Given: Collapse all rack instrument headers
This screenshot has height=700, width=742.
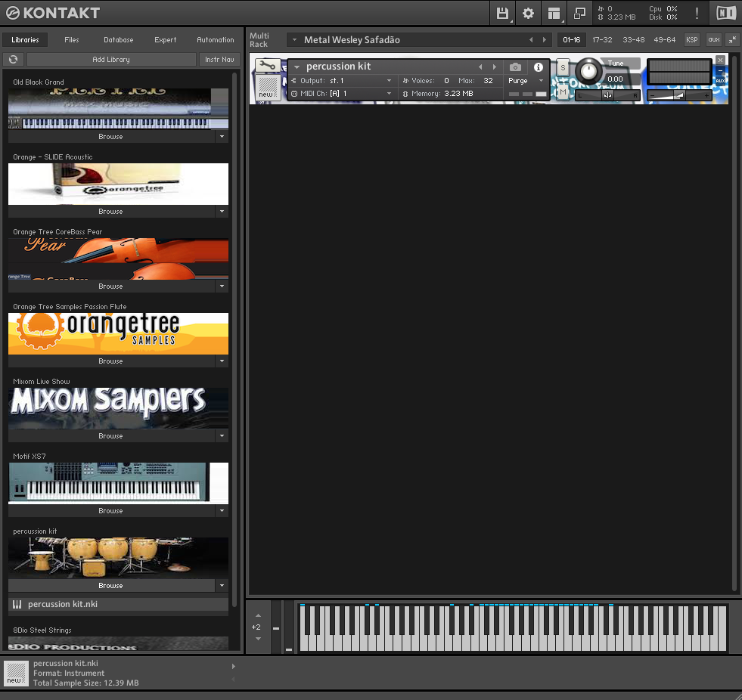Looking at the screenshot, I should tap(732, 40).
